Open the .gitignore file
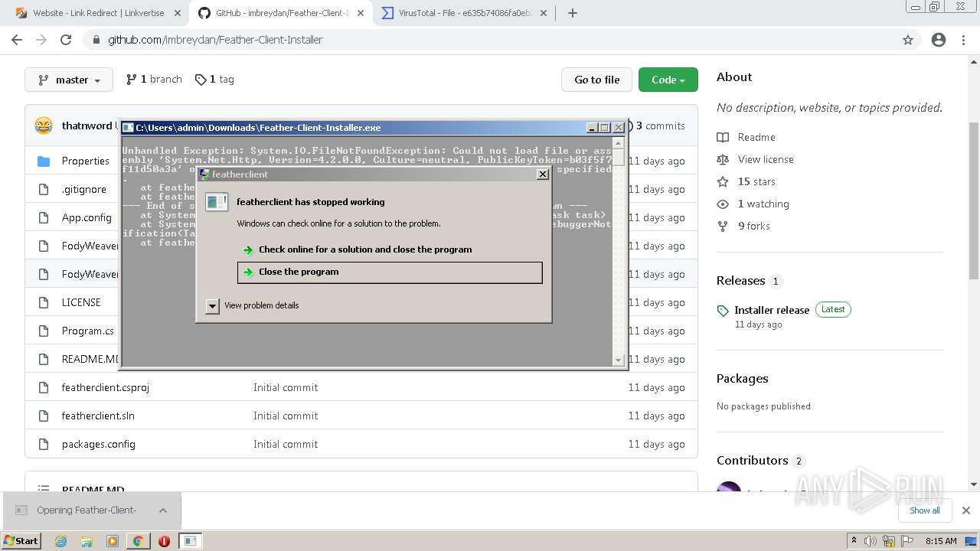This screenshot has width=980, height=551. [84, 189]
